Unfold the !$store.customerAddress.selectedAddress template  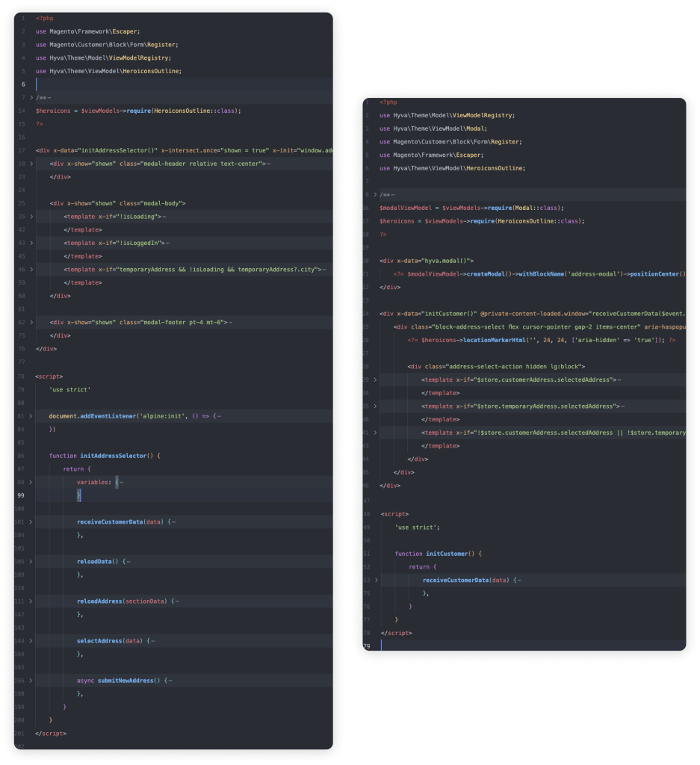pyautogui.click(x=375, y=433)
